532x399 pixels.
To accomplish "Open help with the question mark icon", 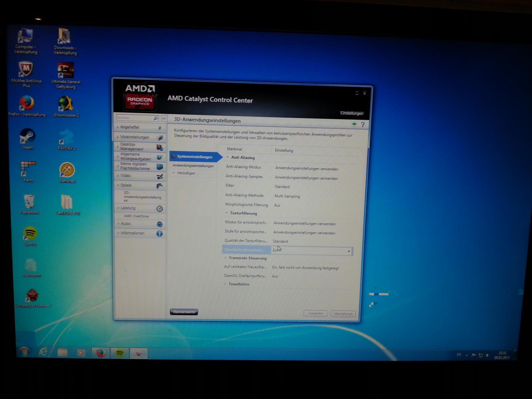I will pyautogui.click(x=363, y=125).
